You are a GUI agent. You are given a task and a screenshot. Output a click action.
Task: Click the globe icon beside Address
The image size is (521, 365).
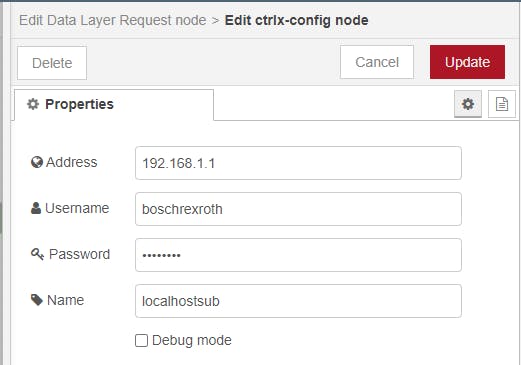37,162
